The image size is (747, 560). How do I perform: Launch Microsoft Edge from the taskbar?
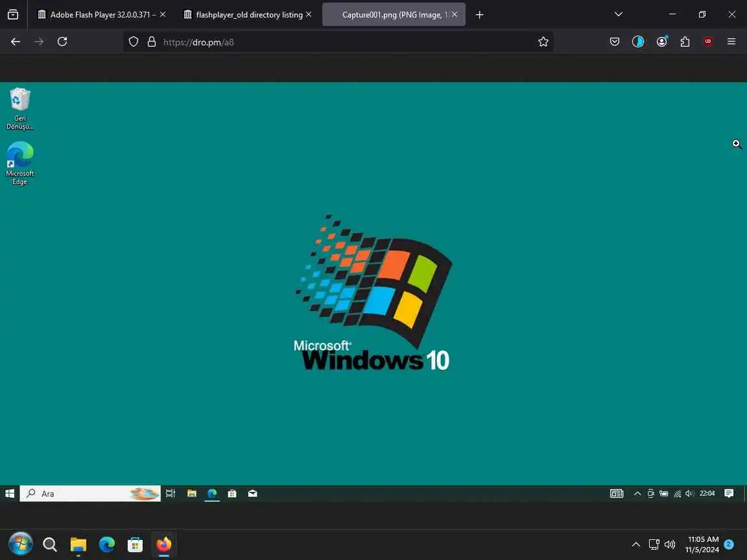point(107,544)
